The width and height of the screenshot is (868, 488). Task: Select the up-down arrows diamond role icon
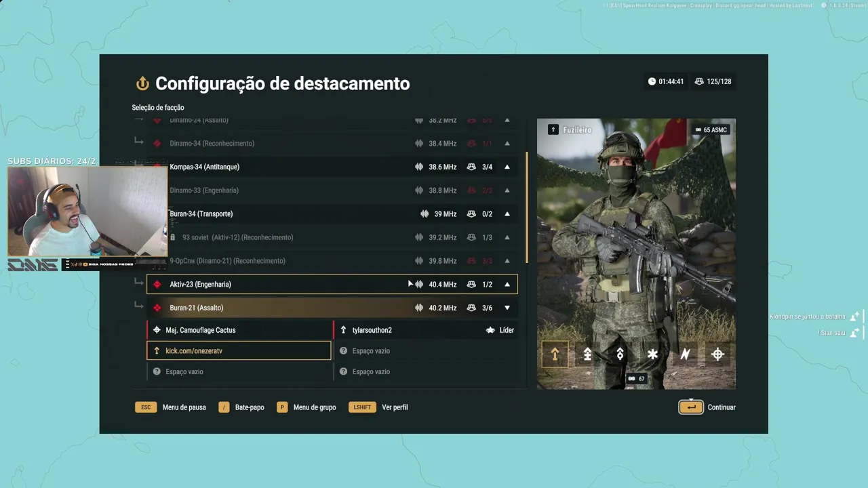click(620, 354)
